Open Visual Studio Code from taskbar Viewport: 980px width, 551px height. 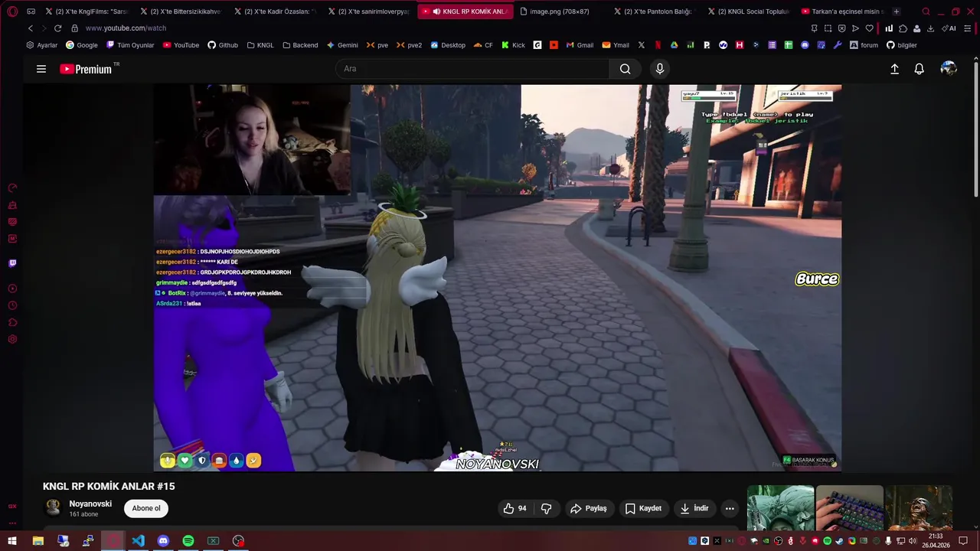(138, 541)
